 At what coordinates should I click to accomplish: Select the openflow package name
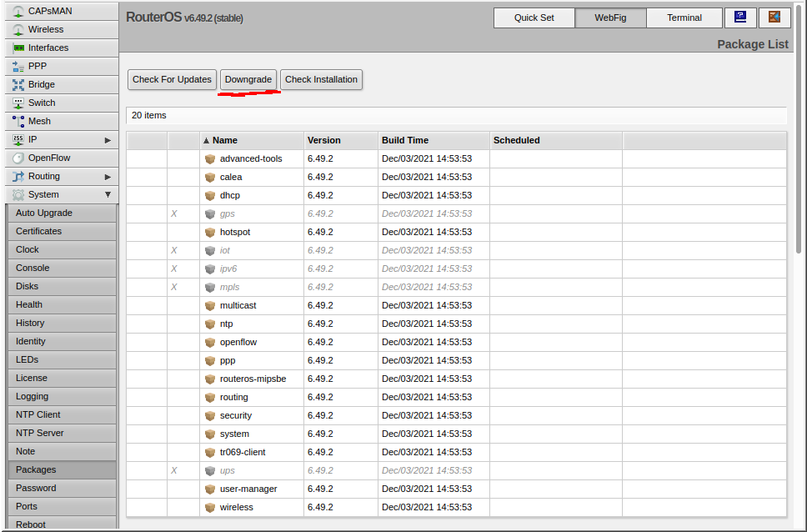(x=238, y=343)
